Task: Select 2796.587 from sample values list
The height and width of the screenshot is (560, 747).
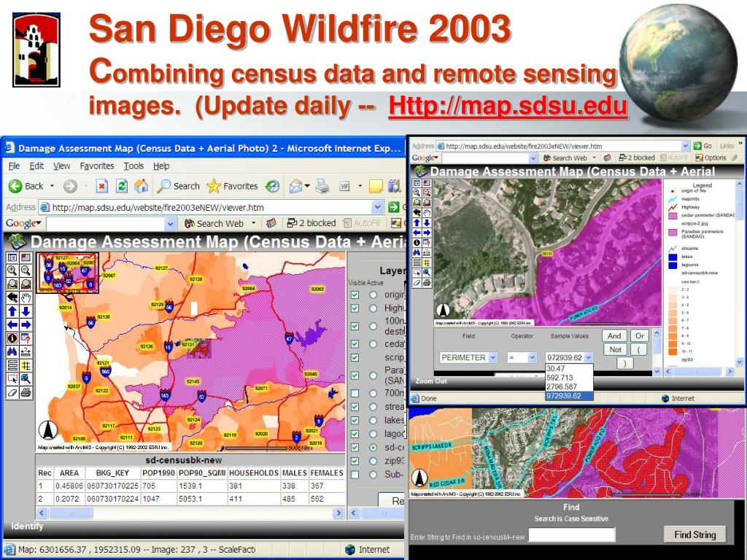Action: coord(569,386)
